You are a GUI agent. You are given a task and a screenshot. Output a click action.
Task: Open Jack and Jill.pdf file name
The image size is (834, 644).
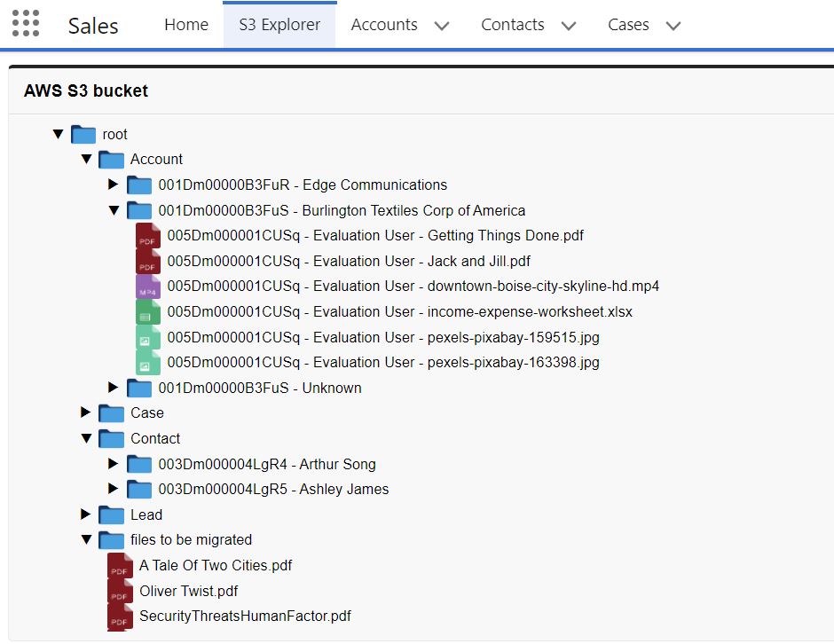tap(349, 261)
